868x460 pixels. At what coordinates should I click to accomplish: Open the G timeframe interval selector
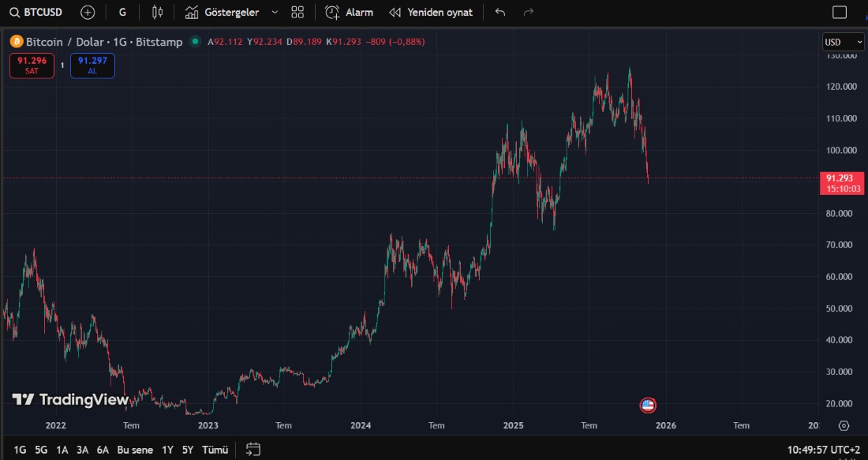click(122, 12)
